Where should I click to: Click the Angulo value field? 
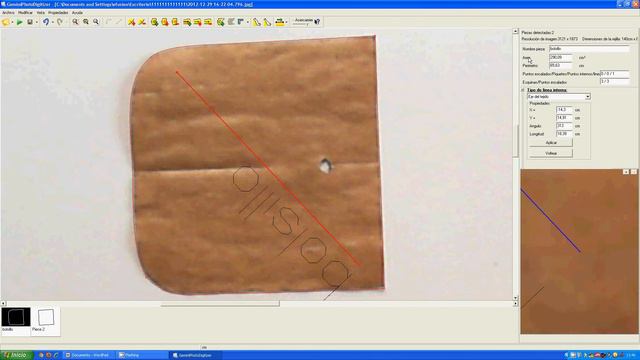564,126
